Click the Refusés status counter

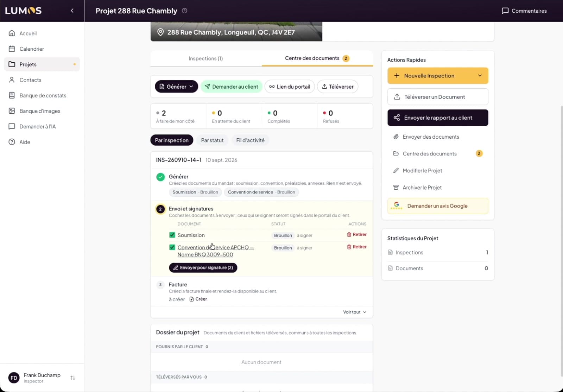coord(345,116)
